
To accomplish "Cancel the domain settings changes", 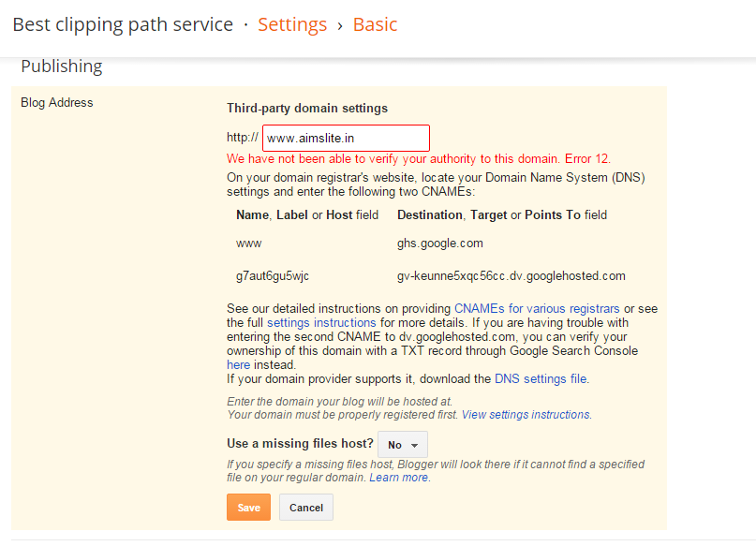I will pos(306,507).
